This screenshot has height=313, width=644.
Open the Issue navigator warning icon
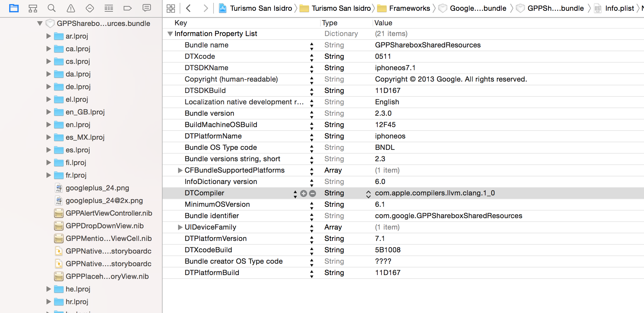[71, 8]
